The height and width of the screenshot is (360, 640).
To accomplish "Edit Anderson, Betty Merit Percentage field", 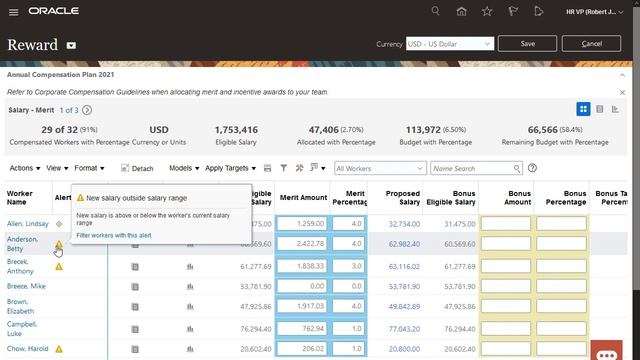I will pyautogui.click(x=348, y=244).
